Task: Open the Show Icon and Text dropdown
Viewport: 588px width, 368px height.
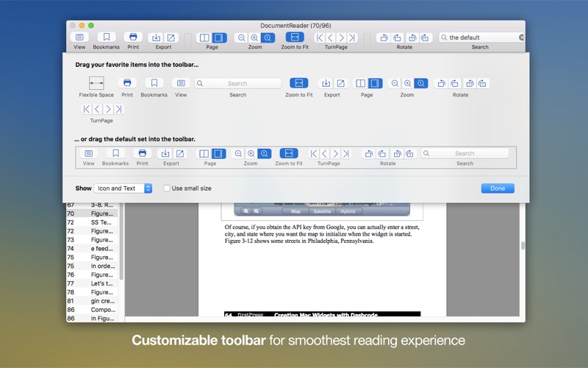Action: pos(123,188)
